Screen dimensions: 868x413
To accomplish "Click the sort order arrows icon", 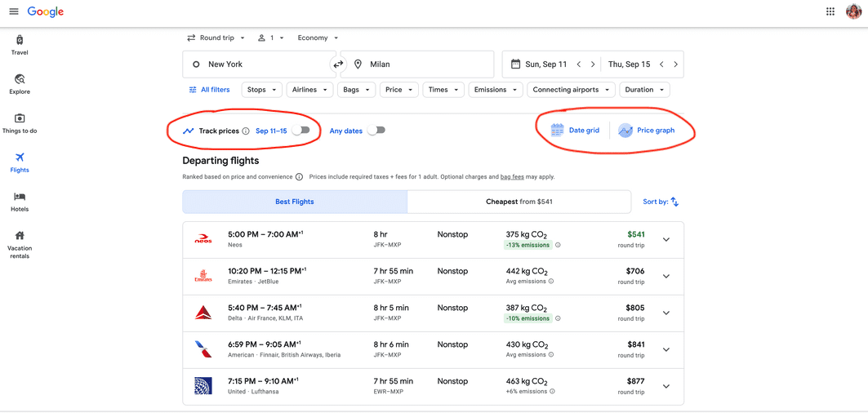I will (674, 202).
